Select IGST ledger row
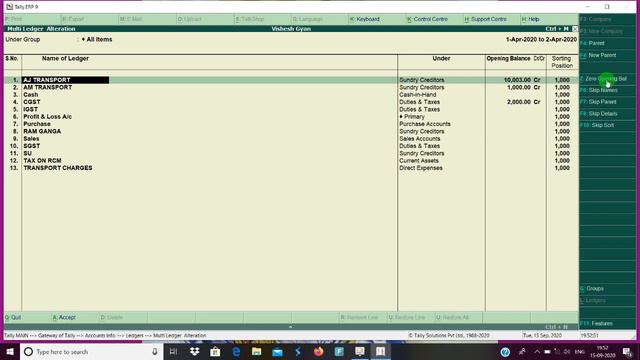Screen dimensions: 640x360 point(31,109)
